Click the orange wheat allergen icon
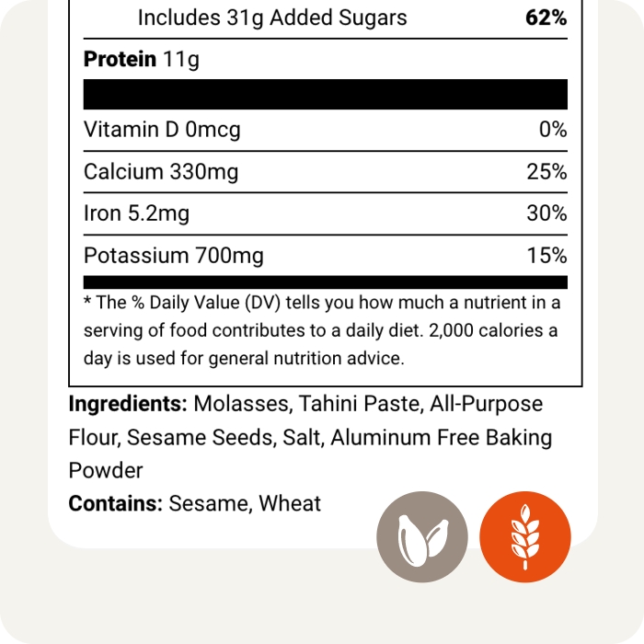 (x=525, y=536)
